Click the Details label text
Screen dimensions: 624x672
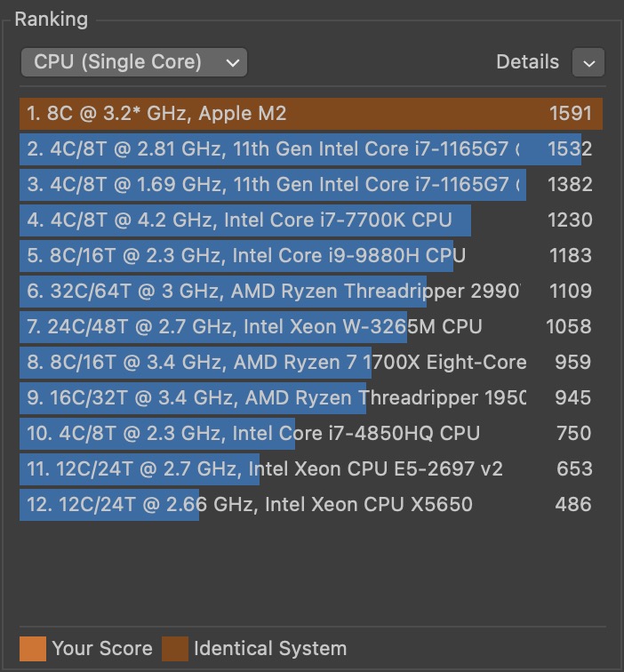click(528, 62)
